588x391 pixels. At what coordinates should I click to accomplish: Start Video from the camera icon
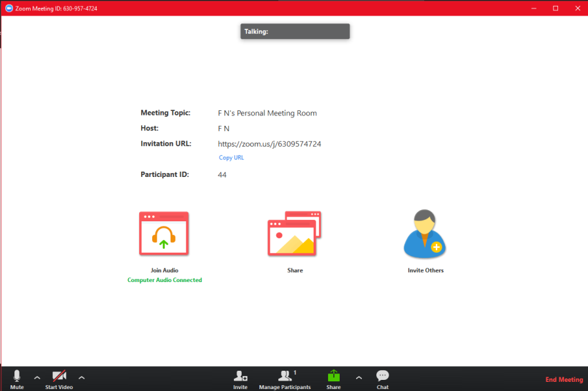click(59, 379)
